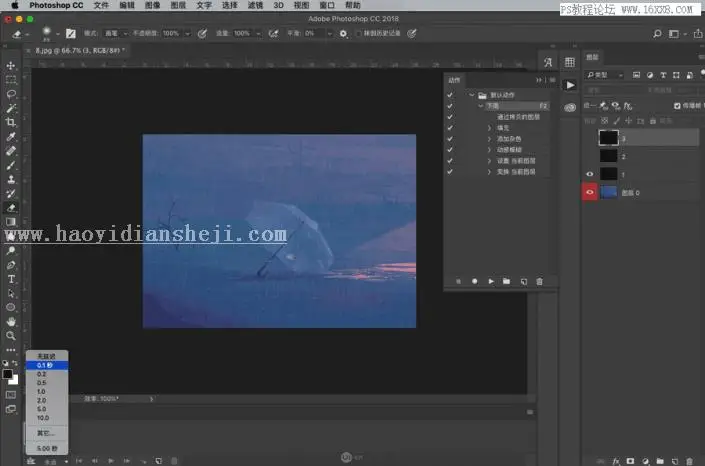Toggle the checkmark for Fill step
Screen dimensions: 705x466
tap(450, 128)
